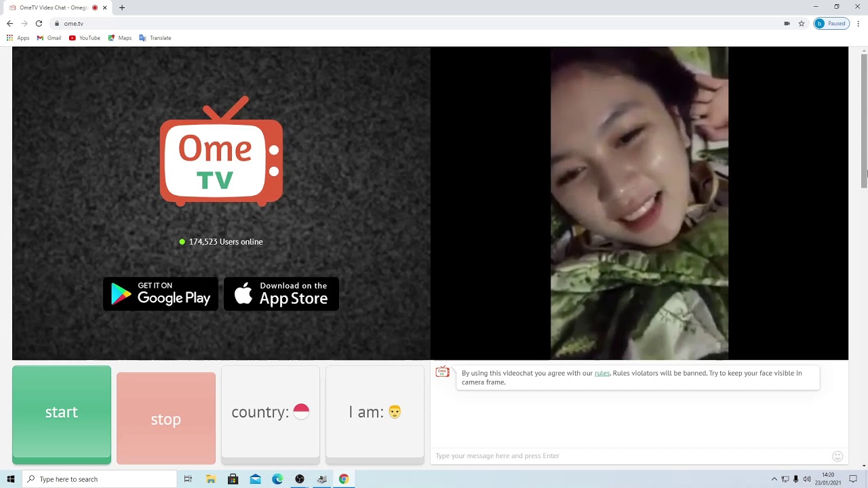Click the chat message input field
The height and width of the screenshot is (488, 868).
(631, 455)
